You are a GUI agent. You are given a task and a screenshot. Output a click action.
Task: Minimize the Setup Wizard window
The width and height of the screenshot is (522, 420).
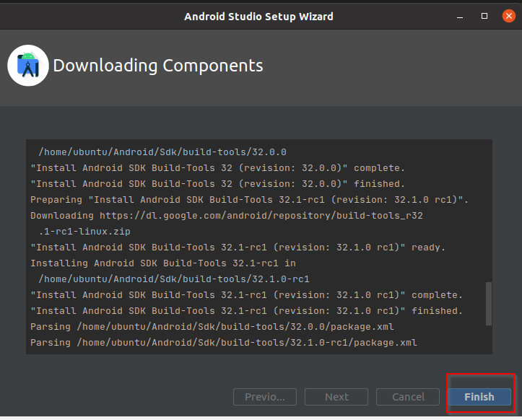tap(460, 17)
